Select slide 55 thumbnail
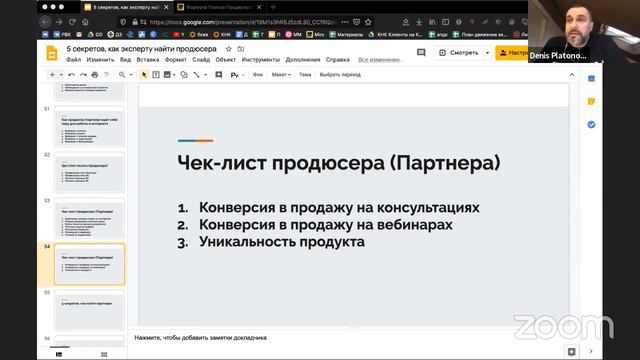 [90, 310]
